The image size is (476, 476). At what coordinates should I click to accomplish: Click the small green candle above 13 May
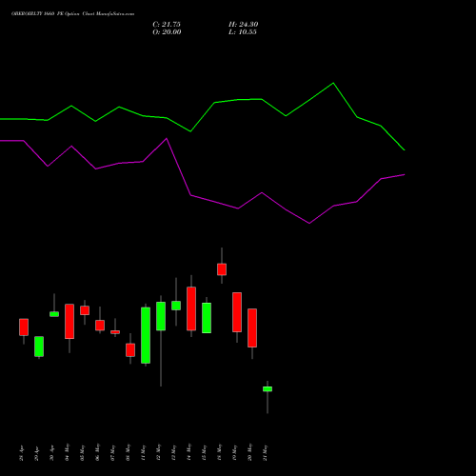176,306
